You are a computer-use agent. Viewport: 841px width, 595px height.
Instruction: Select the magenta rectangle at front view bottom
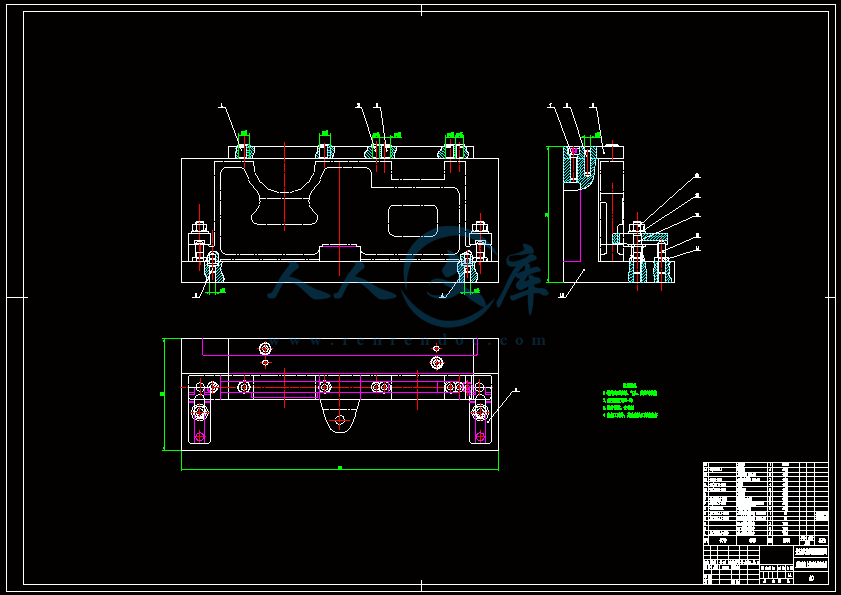[340, 253]
